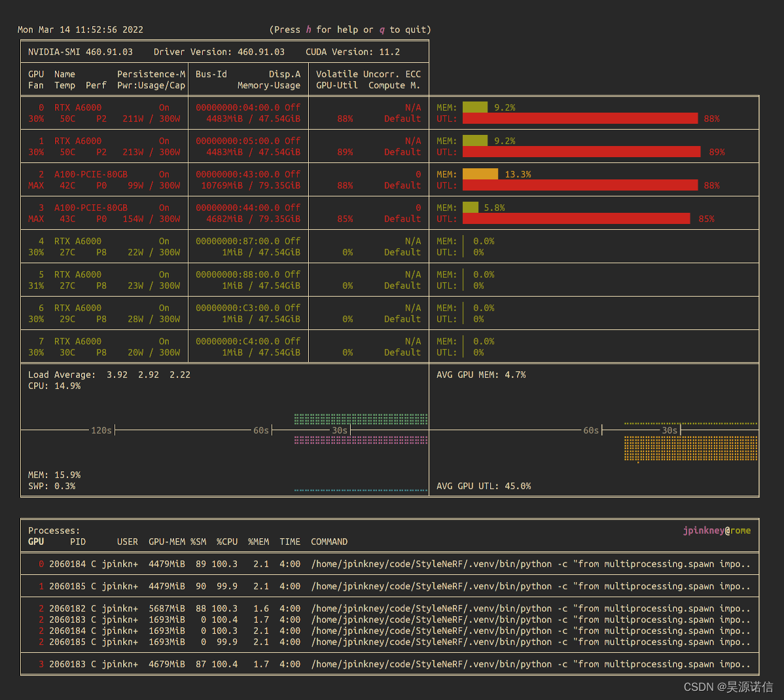784x700 pixels.
Task: Click jpinkney@rome user host label
Action: pyautogui.click(x=717, y=530)
